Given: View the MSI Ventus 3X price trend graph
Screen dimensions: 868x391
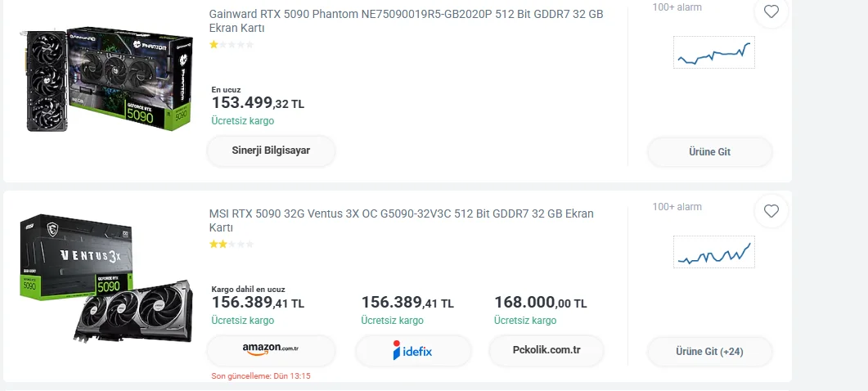Looking at the screenshot, I should [x=713, y=252].
